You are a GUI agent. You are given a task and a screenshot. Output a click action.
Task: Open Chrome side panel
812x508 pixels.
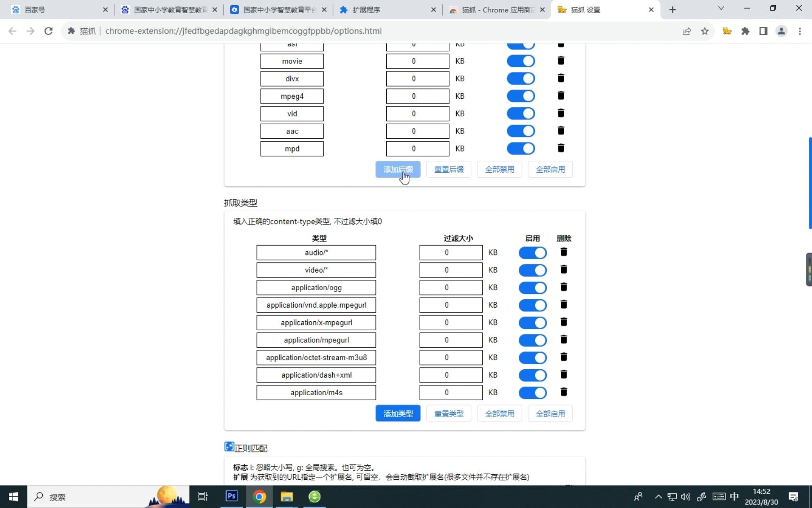pyautogui.click(x=763, y=31)
